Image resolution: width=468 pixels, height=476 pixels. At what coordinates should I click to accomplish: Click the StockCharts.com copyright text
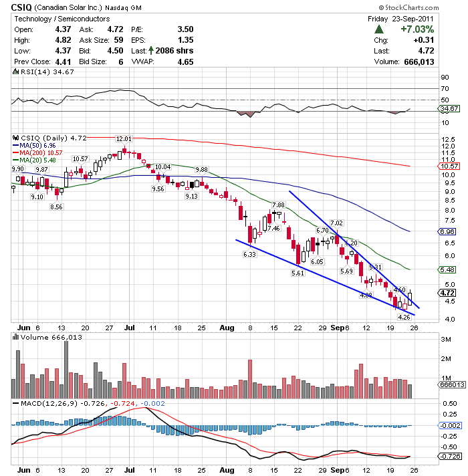click(x=408, y=7)
